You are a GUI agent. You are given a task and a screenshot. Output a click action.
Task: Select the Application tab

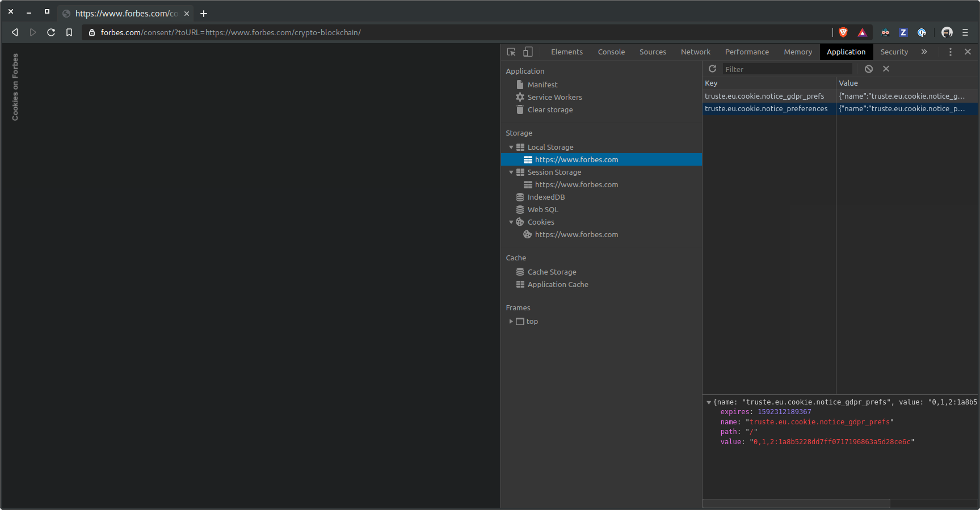(x=846, y=52)
